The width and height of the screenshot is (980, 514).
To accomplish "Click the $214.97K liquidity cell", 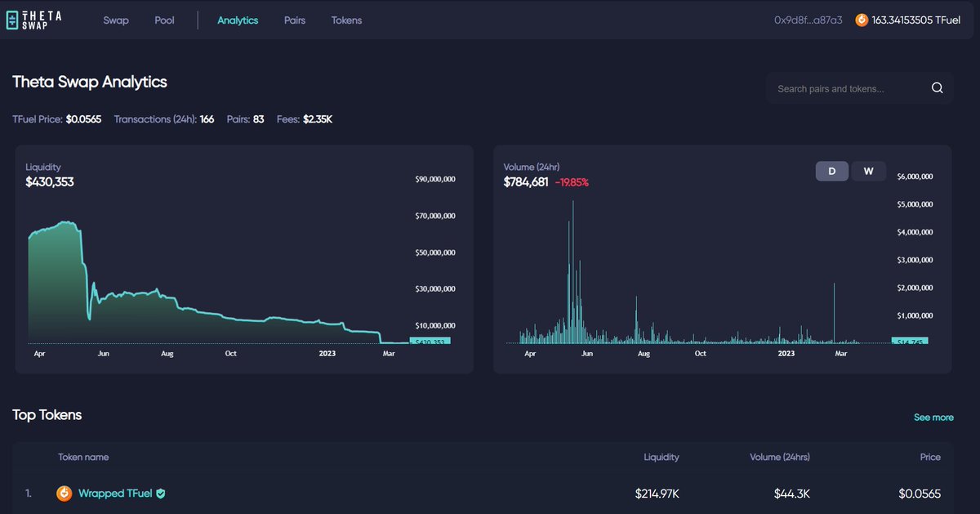I will 657,494.
